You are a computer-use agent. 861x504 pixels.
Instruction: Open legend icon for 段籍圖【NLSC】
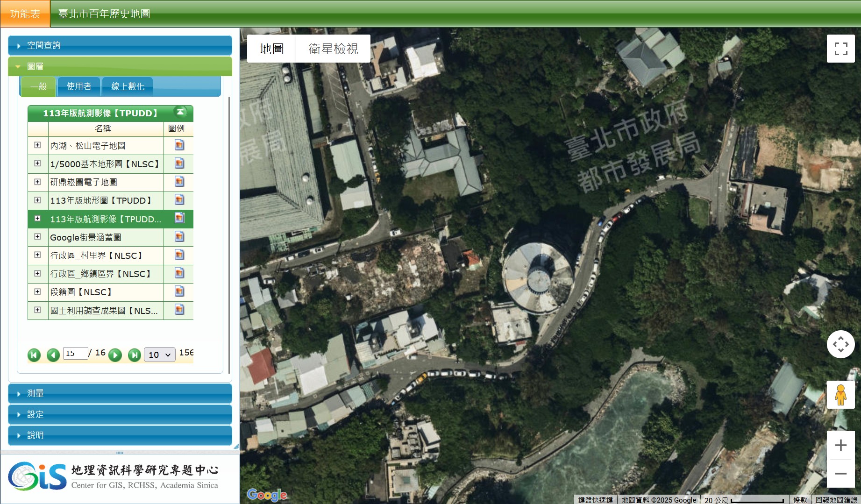click(179, 292)
